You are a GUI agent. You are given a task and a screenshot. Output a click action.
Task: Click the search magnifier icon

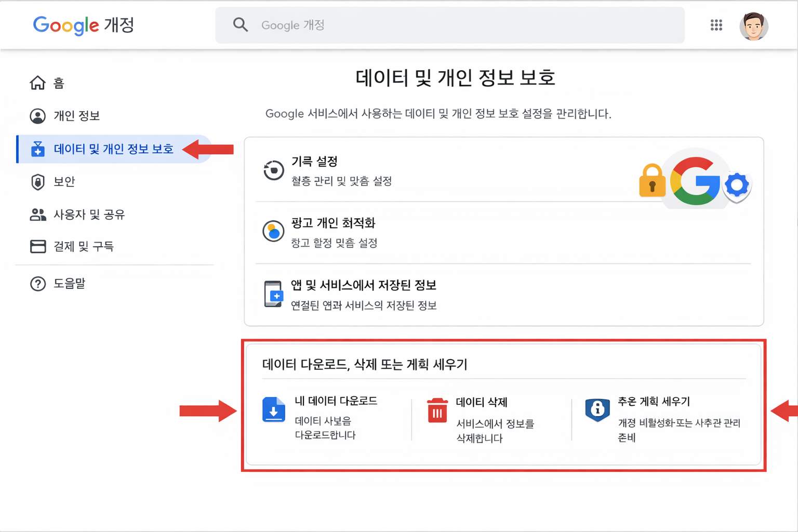(x=240, y=24)
